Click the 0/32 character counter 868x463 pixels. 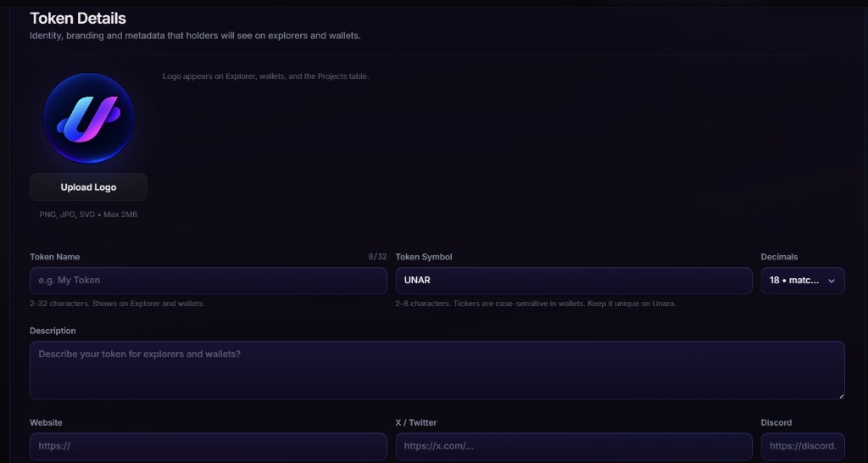[x=377, y=257]
